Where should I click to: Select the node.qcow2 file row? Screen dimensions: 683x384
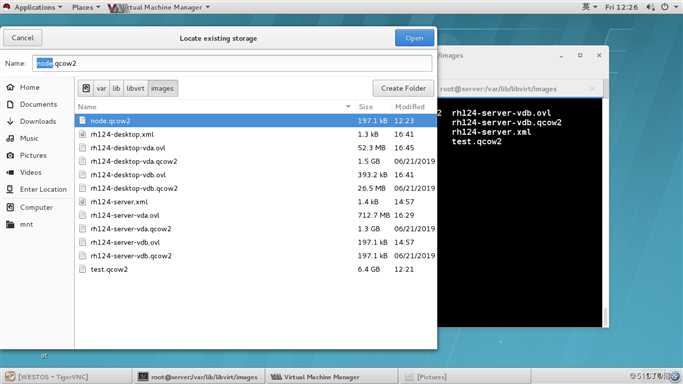256,121
